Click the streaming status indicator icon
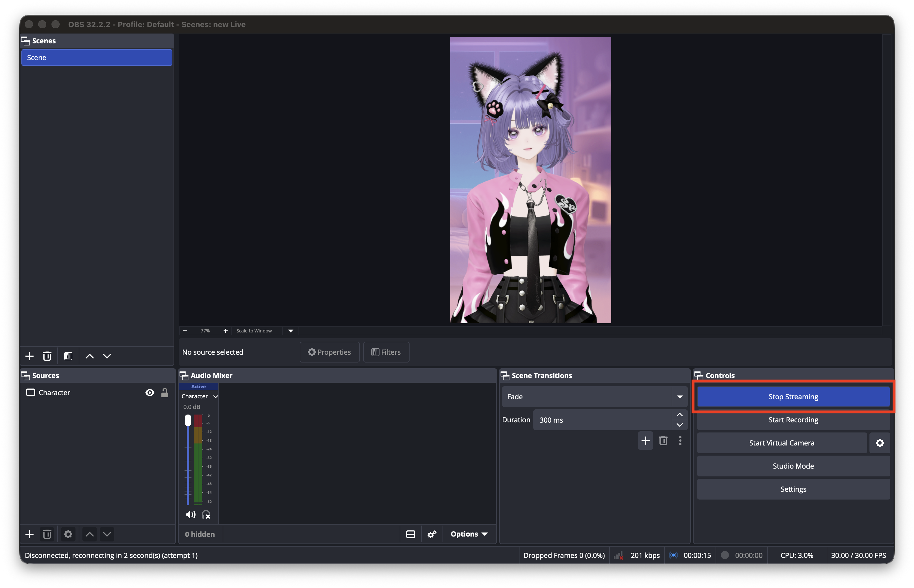The width and height of the screenshot is (914, 588). click(x=673, y=556)
